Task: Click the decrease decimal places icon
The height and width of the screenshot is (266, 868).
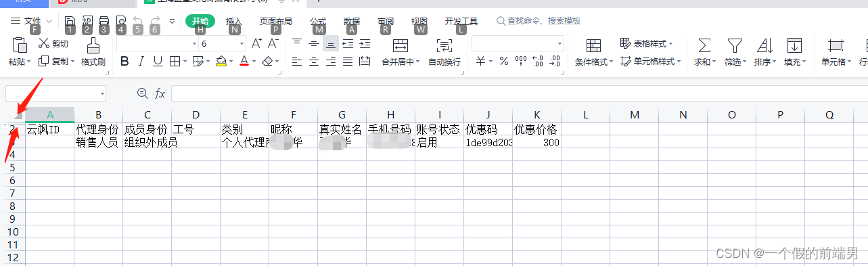Action: [x=555, y=62]
